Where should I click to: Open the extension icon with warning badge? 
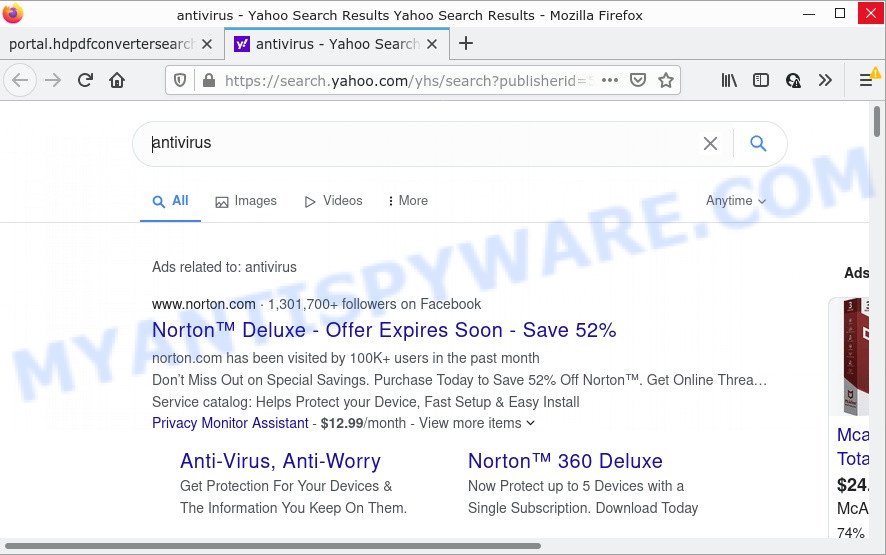tap(793, 80)
